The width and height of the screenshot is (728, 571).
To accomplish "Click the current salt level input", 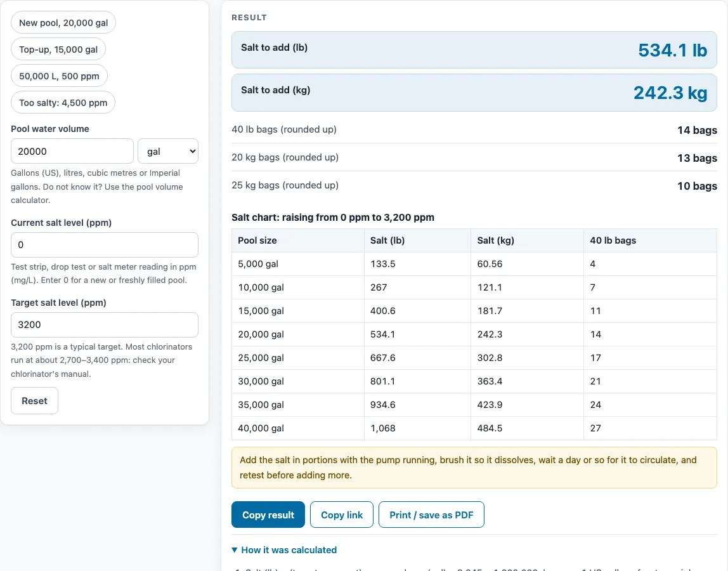I will (105, 245).
